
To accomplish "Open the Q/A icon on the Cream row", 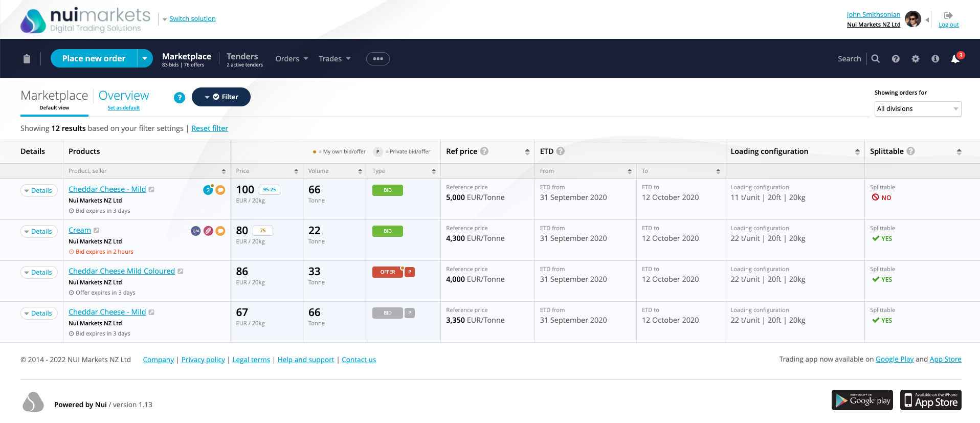I will point(196,231).
